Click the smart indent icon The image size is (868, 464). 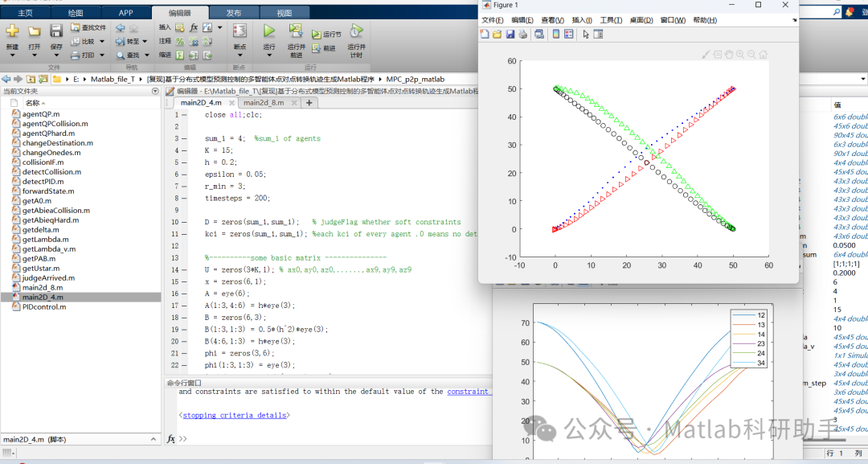click(x=180, y=55)
